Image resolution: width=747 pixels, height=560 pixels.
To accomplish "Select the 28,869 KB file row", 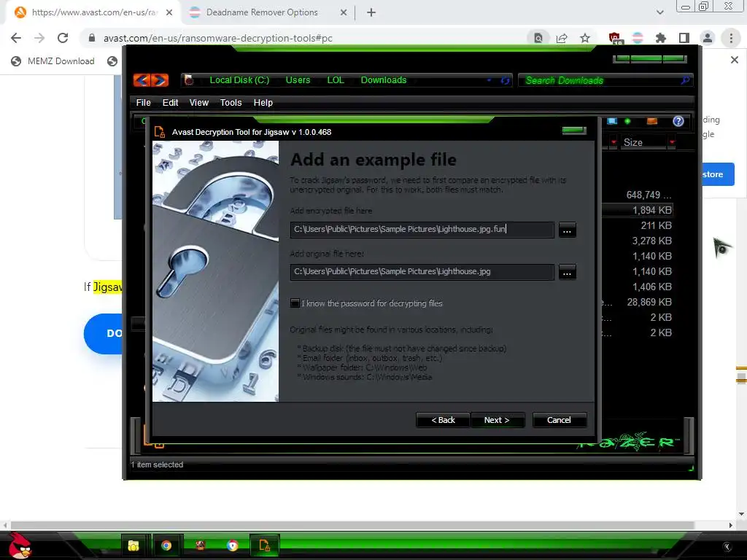I will click(638, 302).
